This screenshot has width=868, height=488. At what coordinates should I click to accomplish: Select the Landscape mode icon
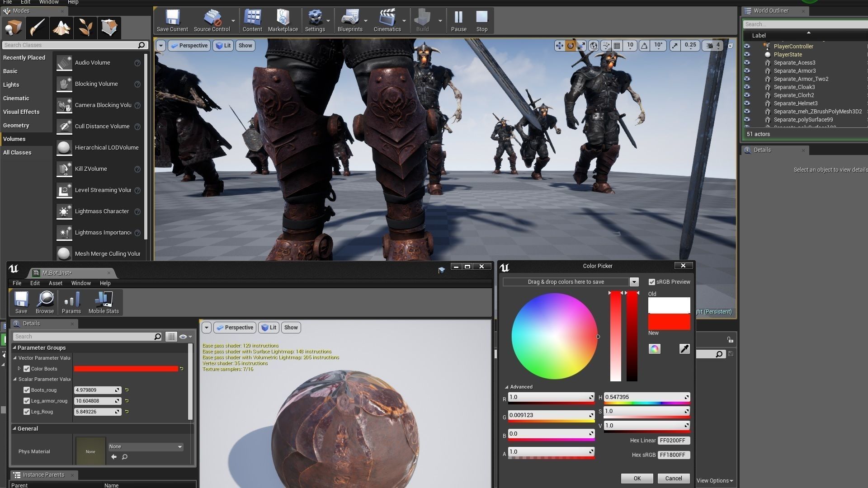click(x=61, y=28)
